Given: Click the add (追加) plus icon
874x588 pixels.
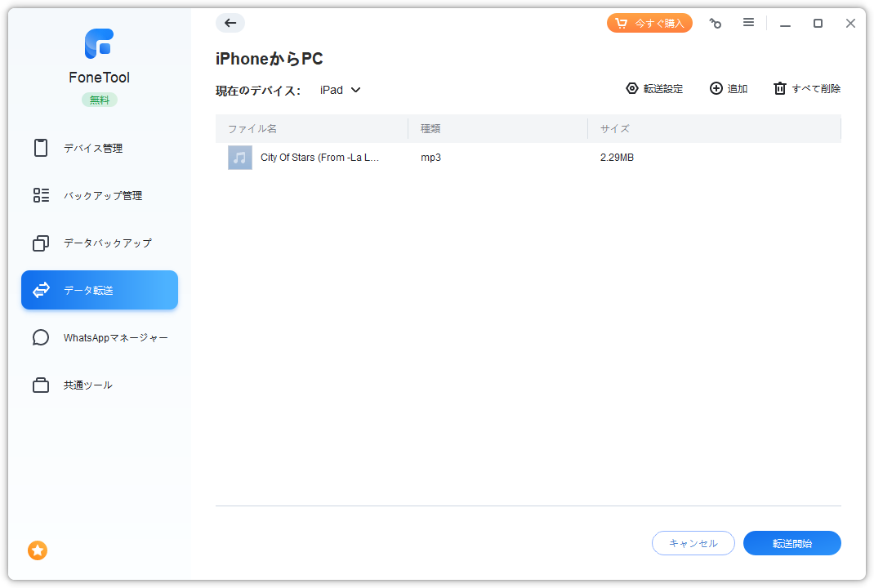Looking at the screenshot, I should click(716, 89).
